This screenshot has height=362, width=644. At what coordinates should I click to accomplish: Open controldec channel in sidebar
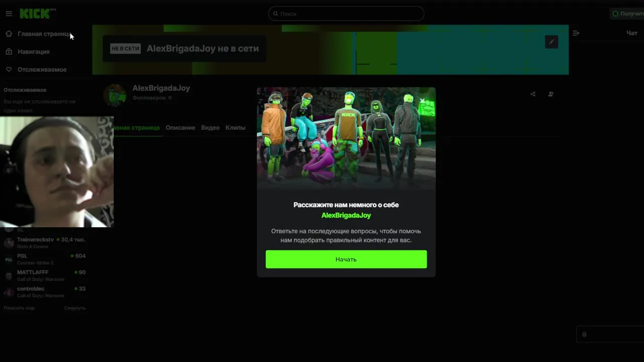click(44, 292)
